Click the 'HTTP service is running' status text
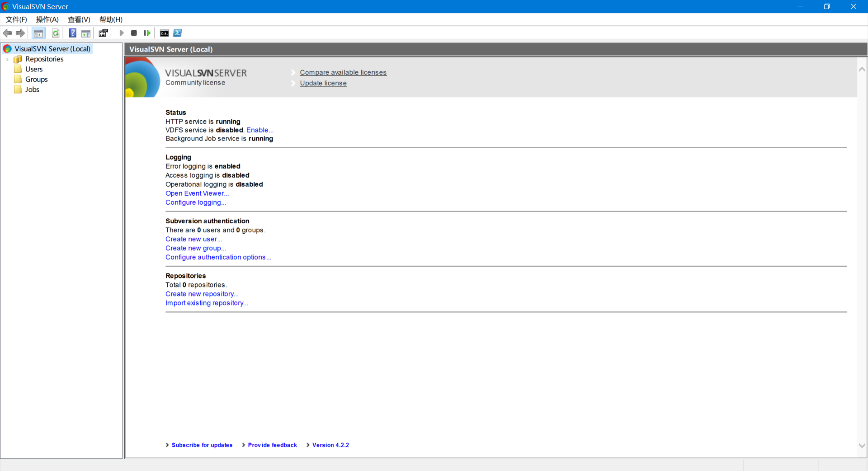This screenshot has width=868, height=471. [203, 122]
